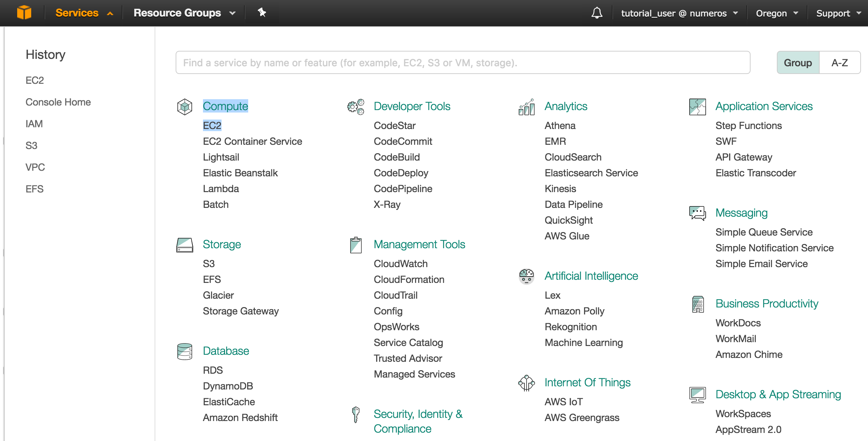Click the Developer Tools gears icon
Viewport: 868px width, 441px height.
(x=355, y=107)
